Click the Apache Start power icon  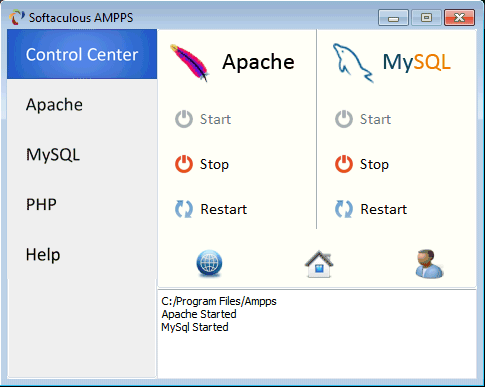(x=184, y=119)
